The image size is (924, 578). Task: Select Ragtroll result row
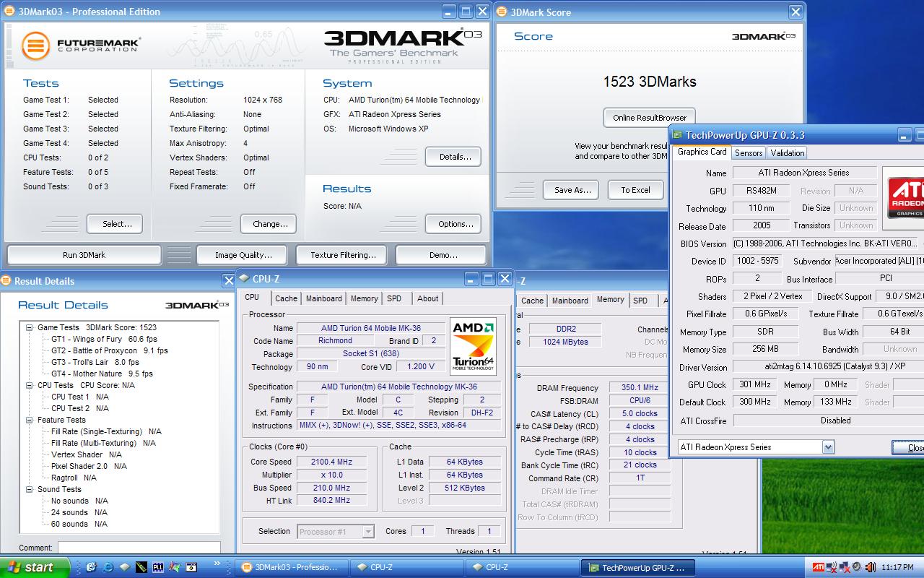pos(74,478)
